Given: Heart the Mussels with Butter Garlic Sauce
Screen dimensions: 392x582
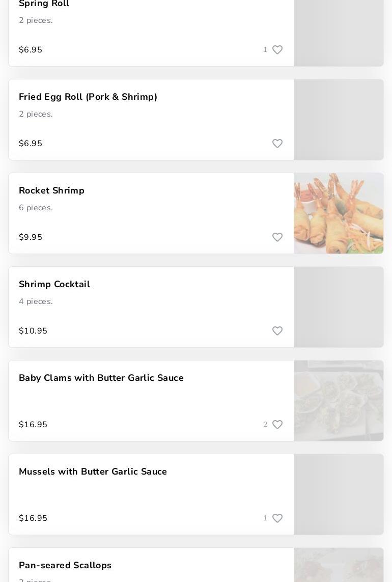Looking at the screenshot, I should pos(277,518).
